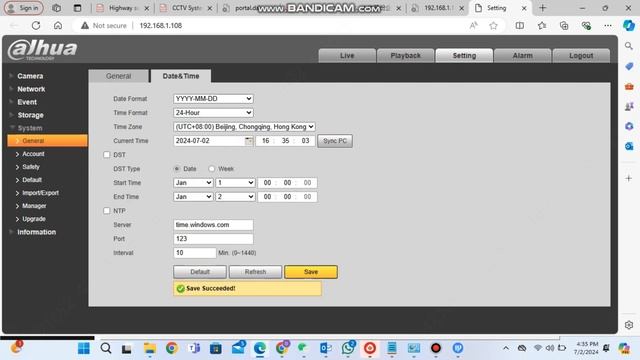This screenshot has width=640, height=360.
Task: Refresh the browser page
Action: (36, 25)
